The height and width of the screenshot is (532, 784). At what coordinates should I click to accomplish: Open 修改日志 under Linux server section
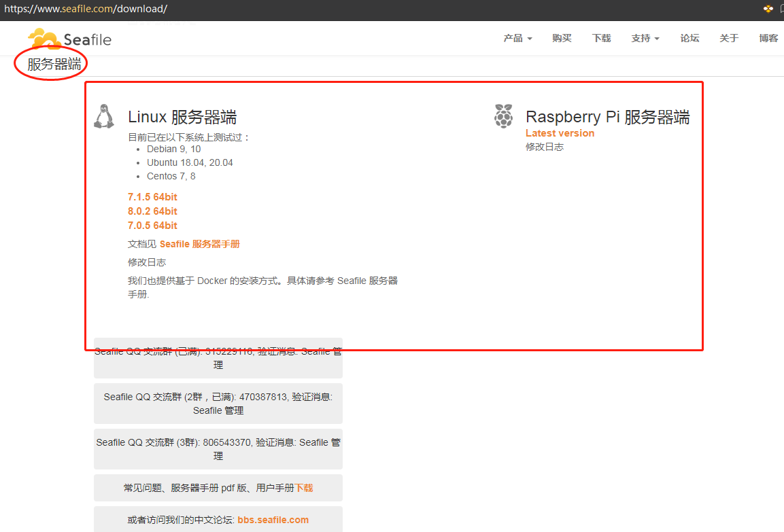tap(147, 262)
